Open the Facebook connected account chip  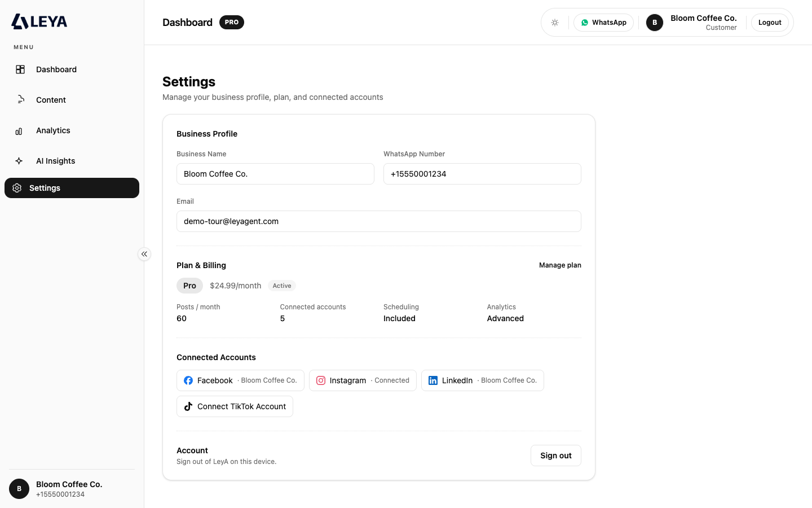[240, 380]
